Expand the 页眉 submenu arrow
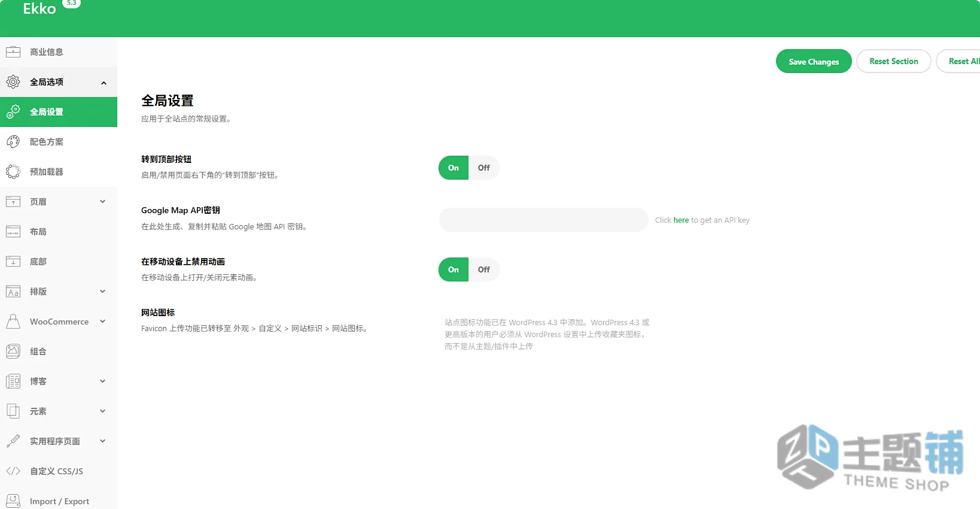The height and width of the screenshot is (509, 980). point(103,202)
